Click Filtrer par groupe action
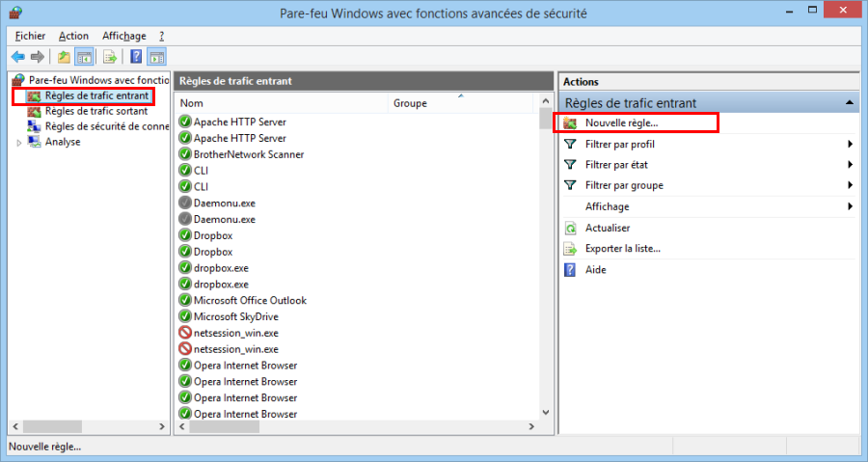 point(624,185)
